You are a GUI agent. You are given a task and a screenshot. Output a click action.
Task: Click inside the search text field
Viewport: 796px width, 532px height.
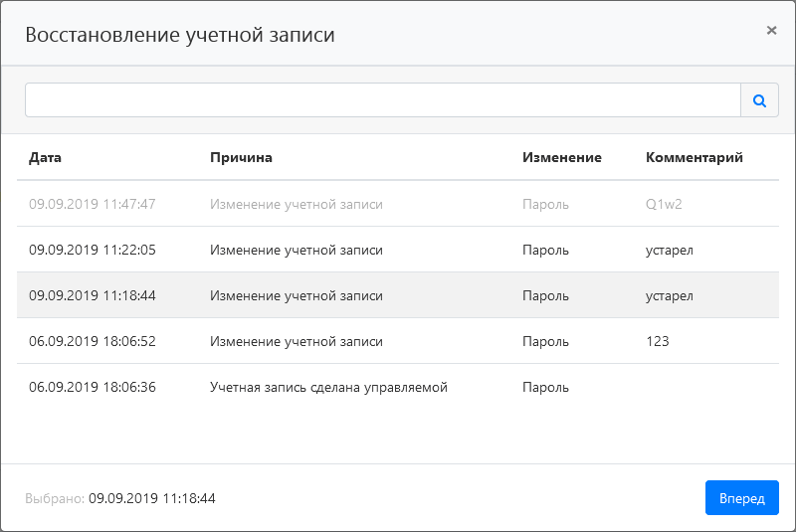382,100
